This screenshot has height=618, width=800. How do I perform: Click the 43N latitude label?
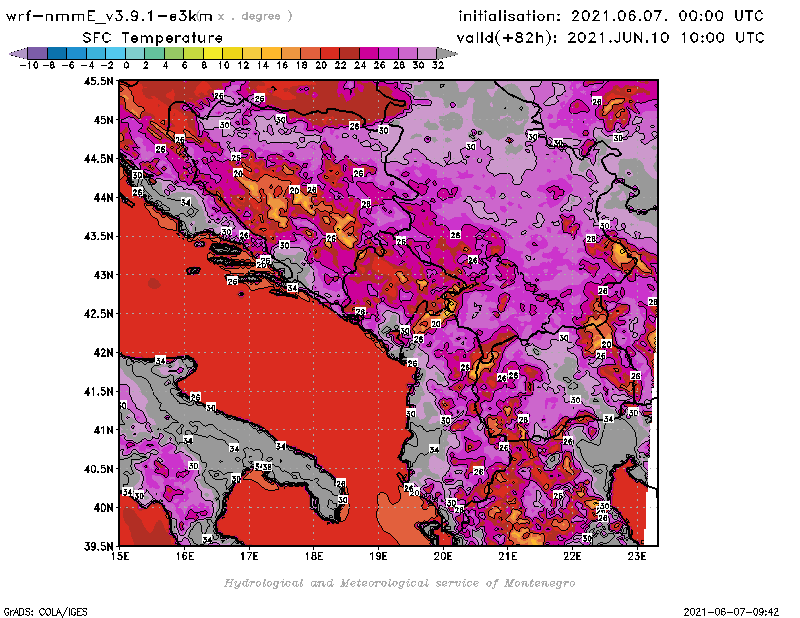point(103,275)
